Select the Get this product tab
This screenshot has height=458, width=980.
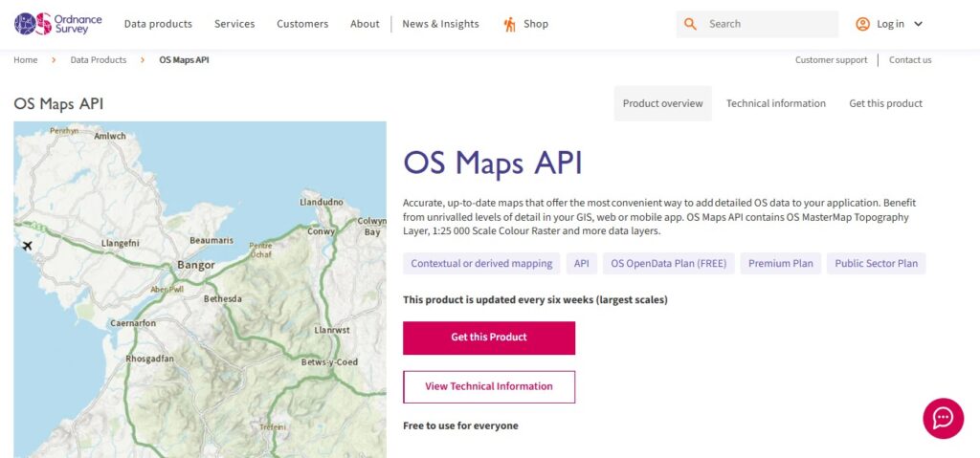[885, 103]
